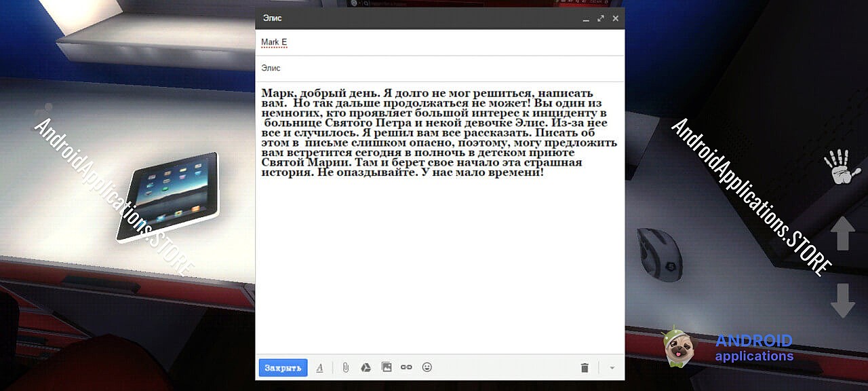868x391 pixels.
Task: Expand more options arrow beside the trash
Action: point(612,368)
